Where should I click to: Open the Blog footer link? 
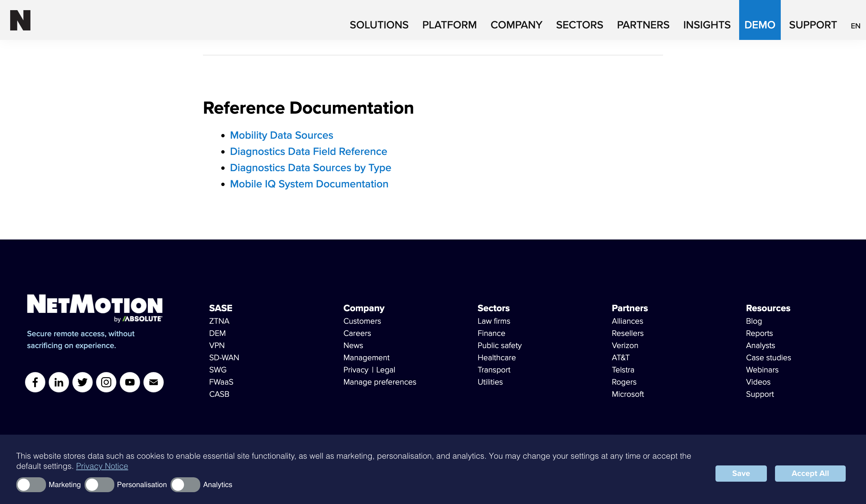click(x=754, y=321)
